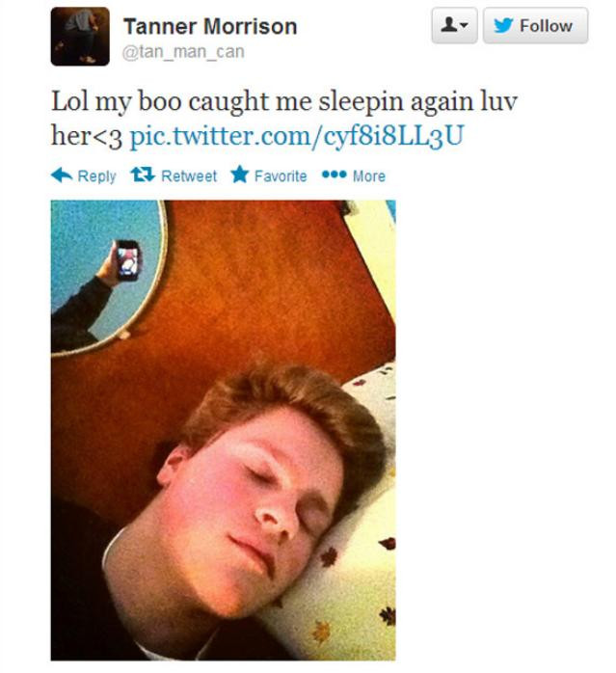Viewport: 616px width, 673px height.
Task: Click the Favorite star icon
Action: click(x=239, y=175)
